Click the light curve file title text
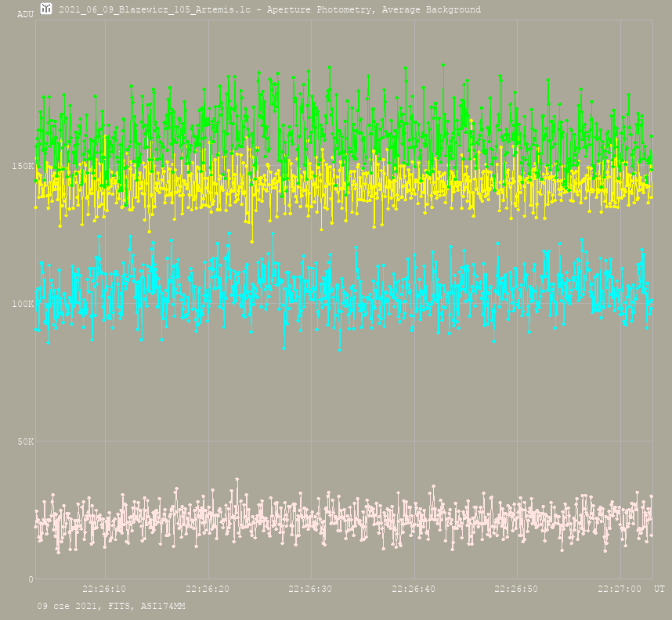 tap(269, 9)
